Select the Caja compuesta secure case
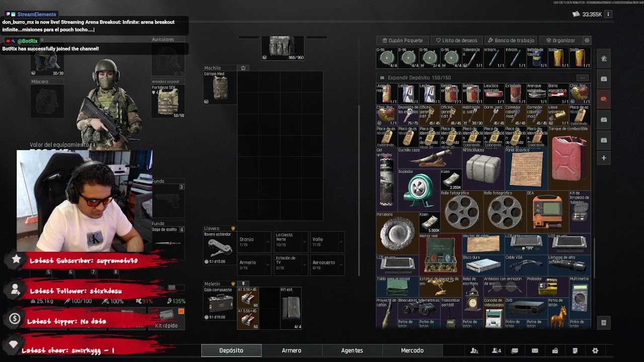The width and height of the screenshot is (644, 362). pos(220,304)
